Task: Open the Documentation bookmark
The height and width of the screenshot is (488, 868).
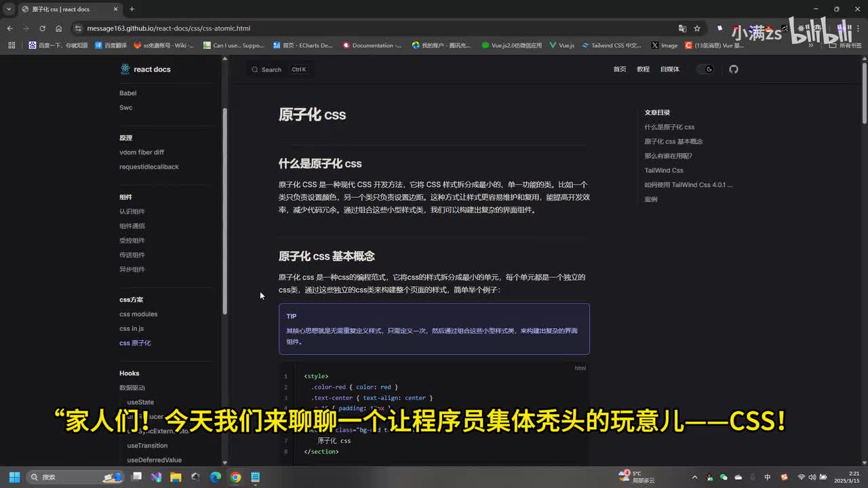Action: (372, 45)
